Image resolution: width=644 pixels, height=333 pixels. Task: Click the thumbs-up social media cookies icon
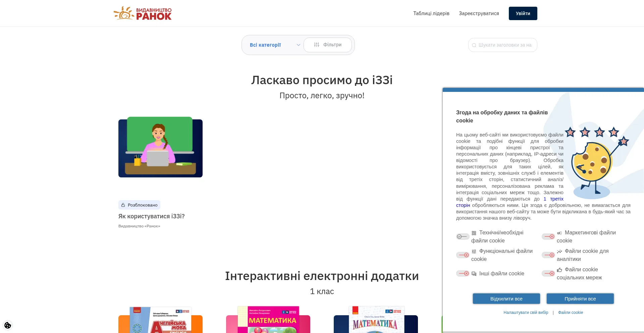pos(559,270)
